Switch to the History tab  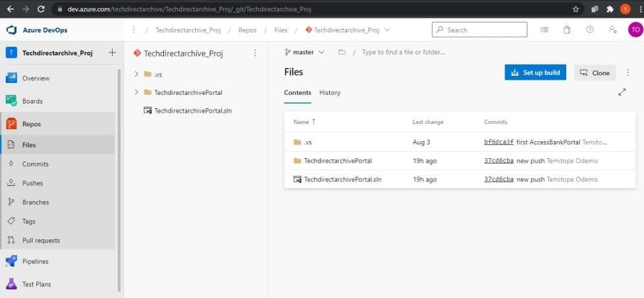pyautogui.click(x=330, y=93)
